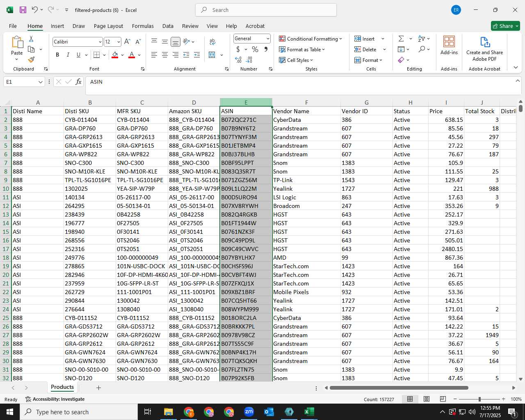Switch to Page Break Preview icon
The image size is (525, 420).
(443, 399)
